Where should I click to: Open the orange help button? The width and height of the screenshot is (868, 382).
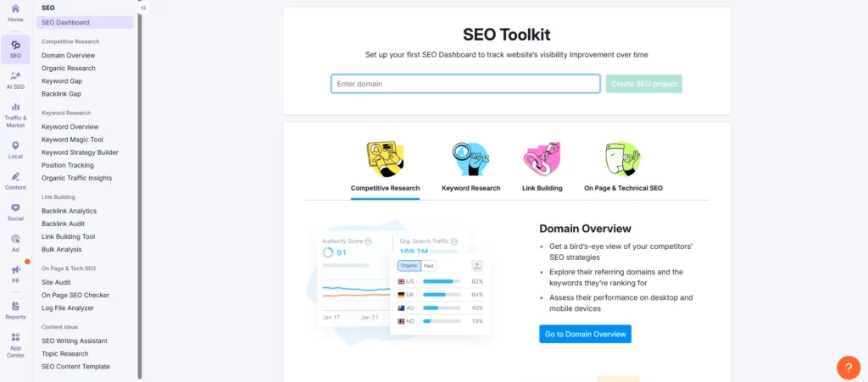[848, 367]
